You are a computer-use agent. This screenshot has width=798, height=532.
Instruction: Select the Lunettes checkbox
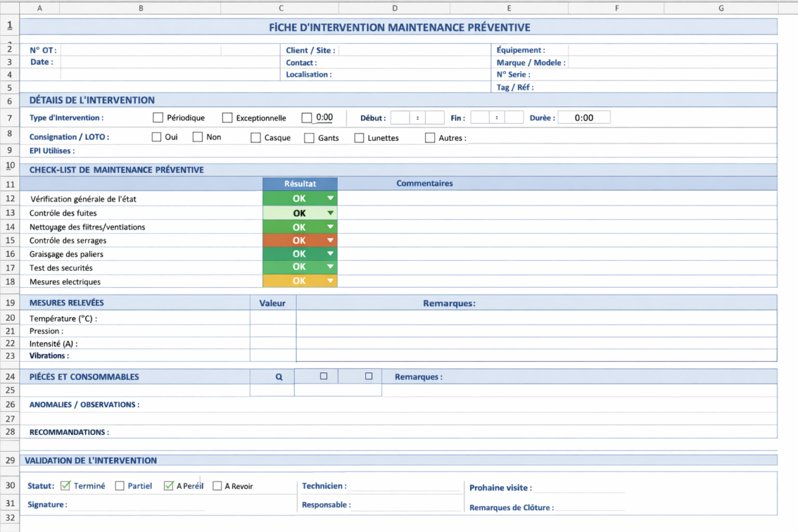point(359,138)
